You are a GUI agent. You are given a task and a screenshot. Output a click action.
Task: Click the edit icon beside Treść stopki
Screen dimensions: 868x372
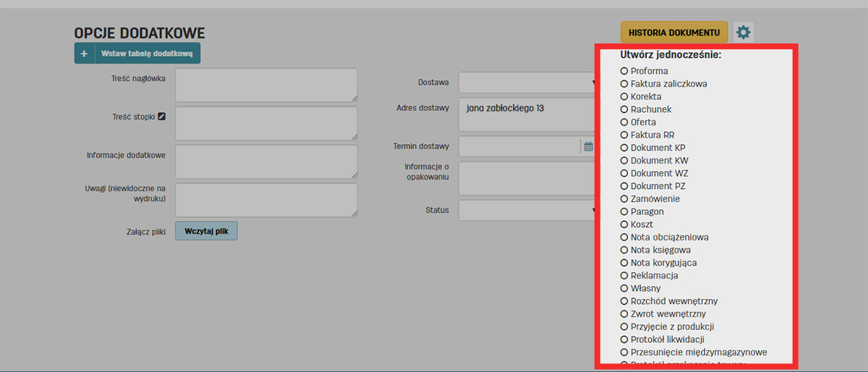pos(162,116)
